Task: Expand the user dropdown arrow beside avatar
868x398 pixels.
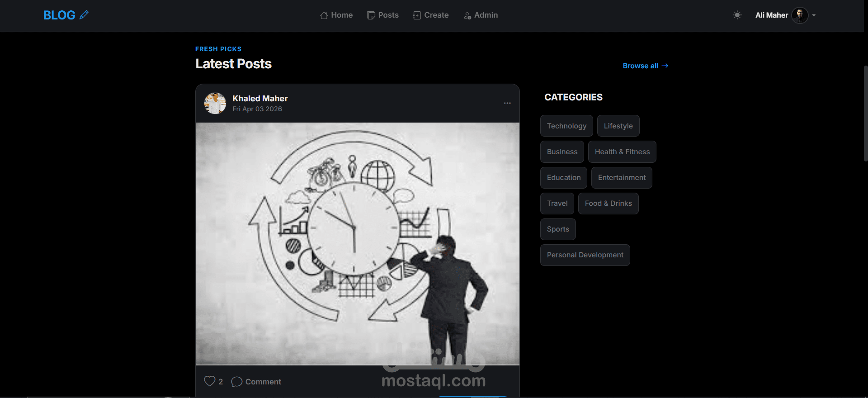Action: coord(814,15)
